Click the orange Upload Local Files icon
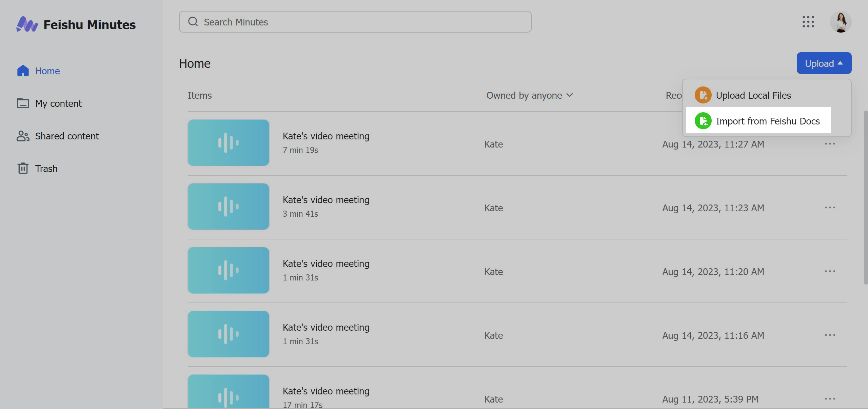Screen dimensions: 868x409 pos(703,95)
